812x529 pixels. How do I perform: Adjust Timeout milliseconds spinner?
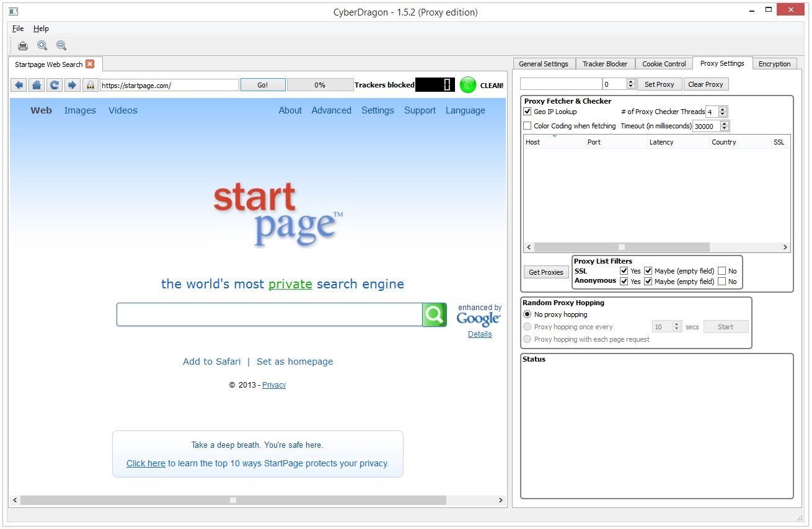[x=725, y=126]
